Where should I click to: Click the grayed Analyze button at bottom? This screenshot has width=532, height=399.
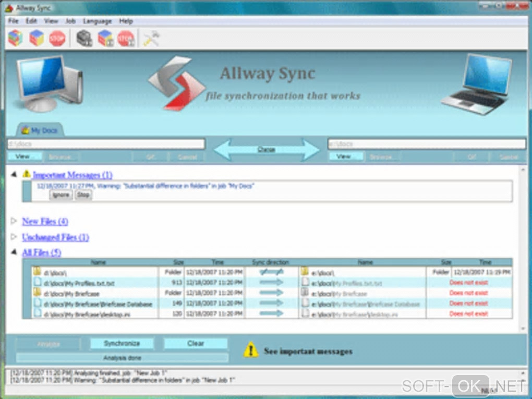tap(49, 344)
